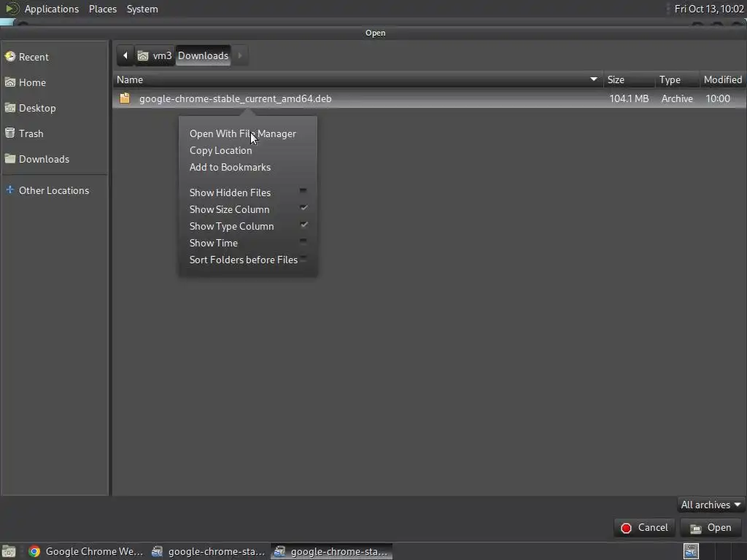747x560 pixels.
Task: Click the 104.1 MB size cell
Action: point(629,98)
